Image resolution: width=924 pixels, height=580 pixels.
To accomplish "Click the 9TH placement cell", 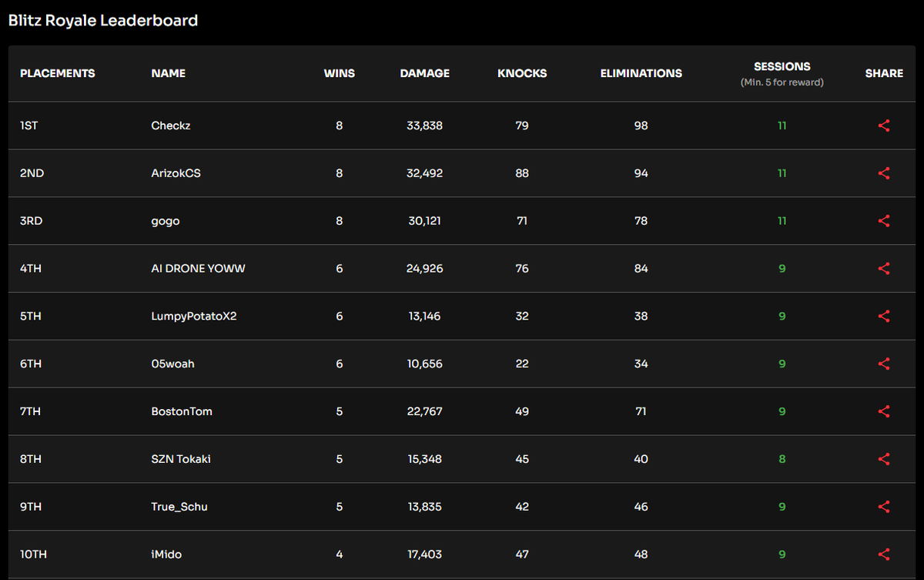I will [x=31, y=507].
